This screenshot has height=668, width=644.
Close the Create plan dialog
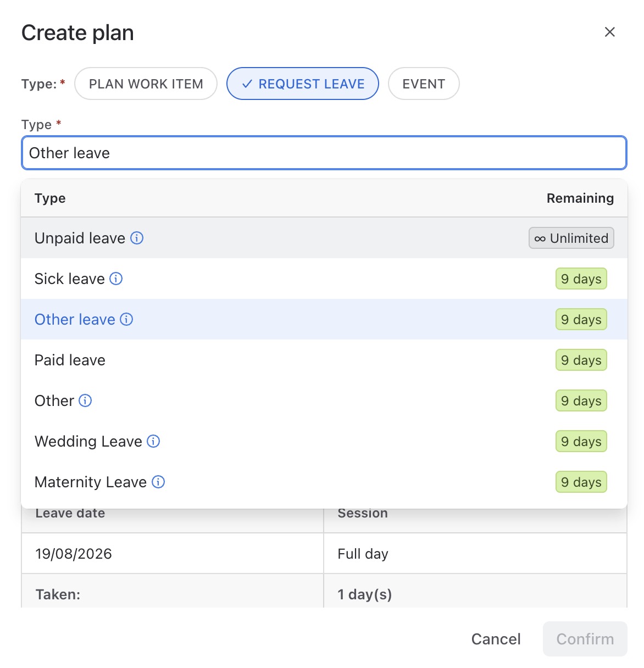609,32
